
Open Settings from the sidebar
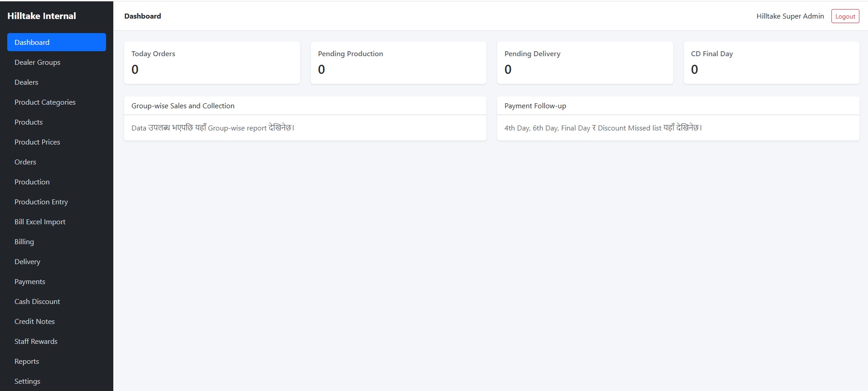click(x=57, y=381)
